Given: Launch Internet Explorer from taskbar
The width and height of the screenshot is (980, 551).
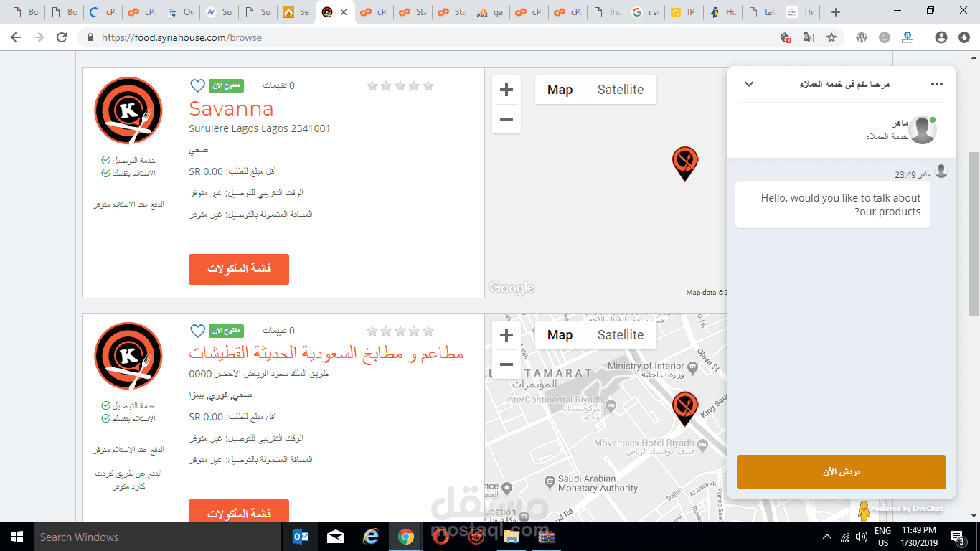Looking at the screenshot, I should tap(370, 537).
